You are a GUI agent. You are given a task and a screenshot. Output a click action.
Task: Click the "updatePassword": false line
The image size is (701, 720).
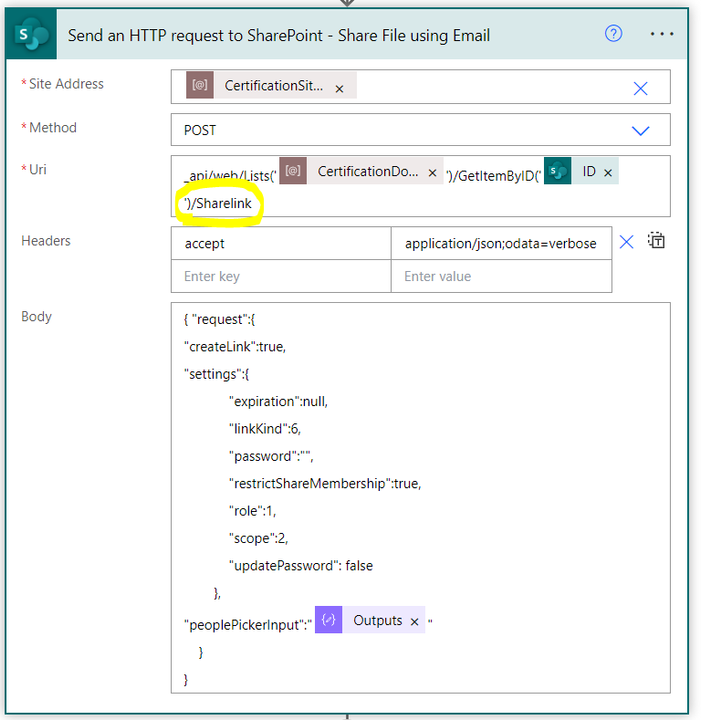click(x=301, y=566)
